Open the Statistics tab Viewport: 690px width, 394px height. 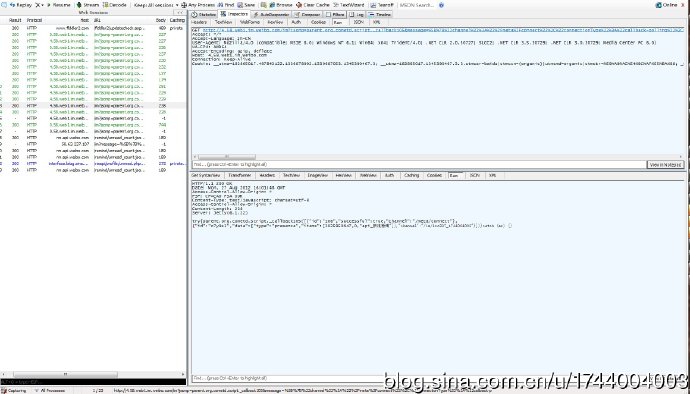coord(204,14)
